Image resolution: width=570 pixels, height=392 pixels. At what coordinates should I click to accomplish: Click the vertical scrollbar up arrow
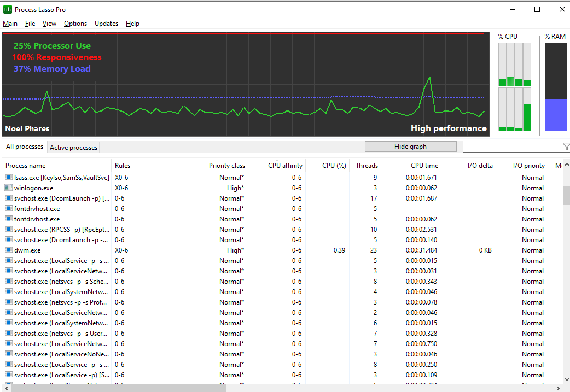[x=566, y=164]
